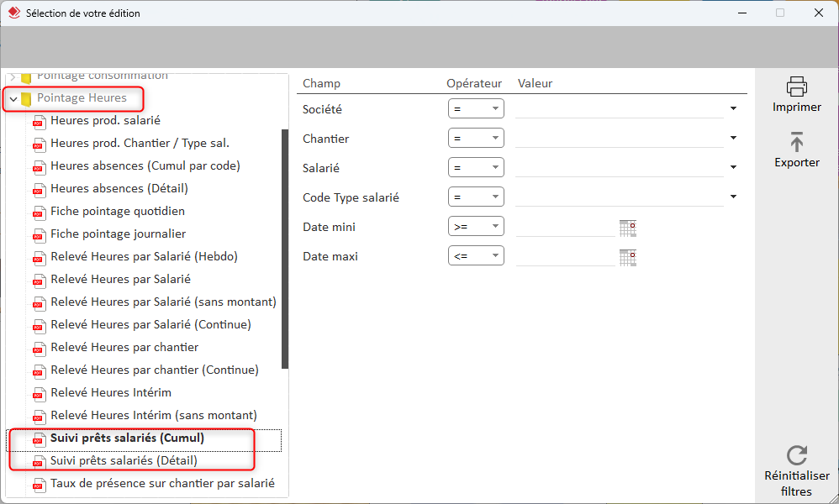Collapse the Pointage Heures tree node
Screen dimensions: 839x504
pyautogui.click(x=13, y=99)
